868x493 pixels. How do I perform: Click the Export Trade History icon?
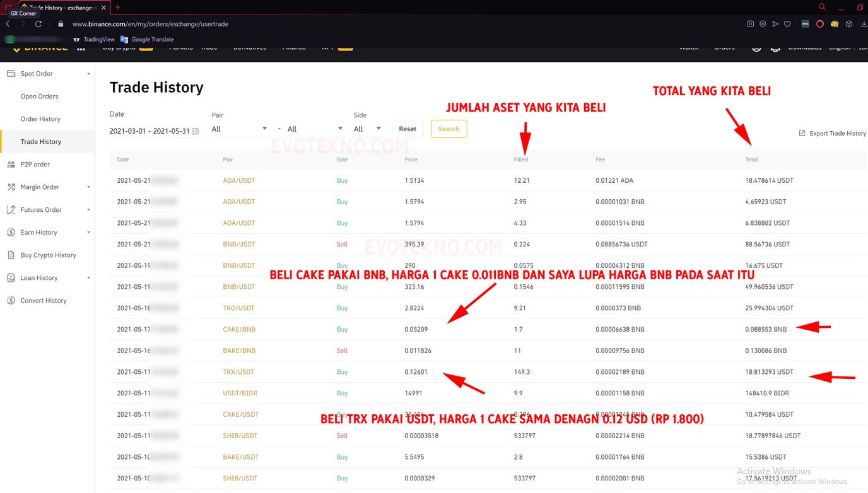pos(802,133)
